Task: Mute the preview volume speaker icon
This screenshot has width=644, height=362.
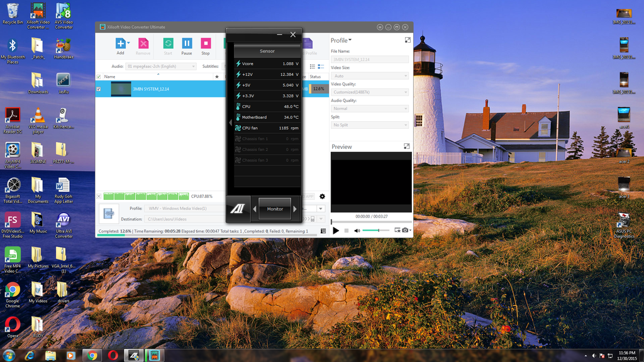Action: (x=357, y=231)
